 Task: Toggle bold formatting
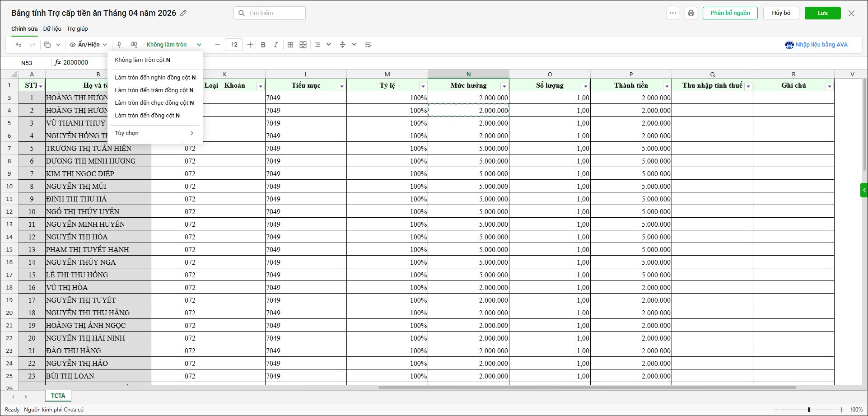pos(263,45)
